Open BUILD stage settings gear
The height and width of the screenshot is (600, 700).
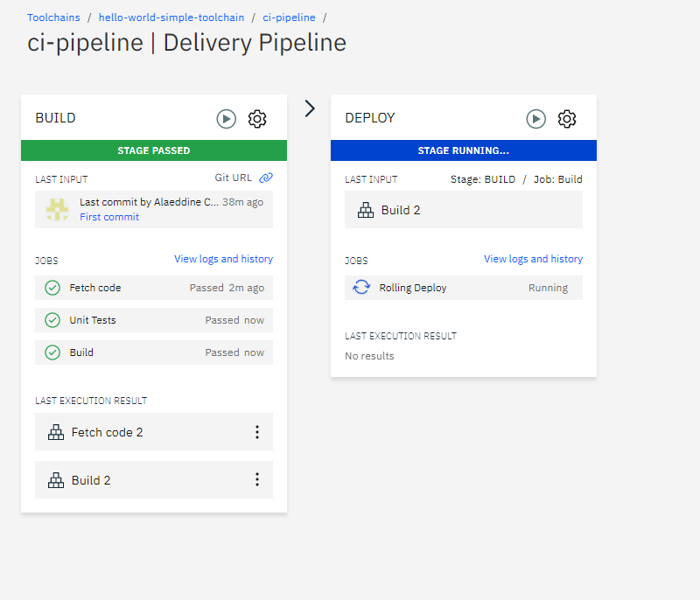click(x=257, y=119)
